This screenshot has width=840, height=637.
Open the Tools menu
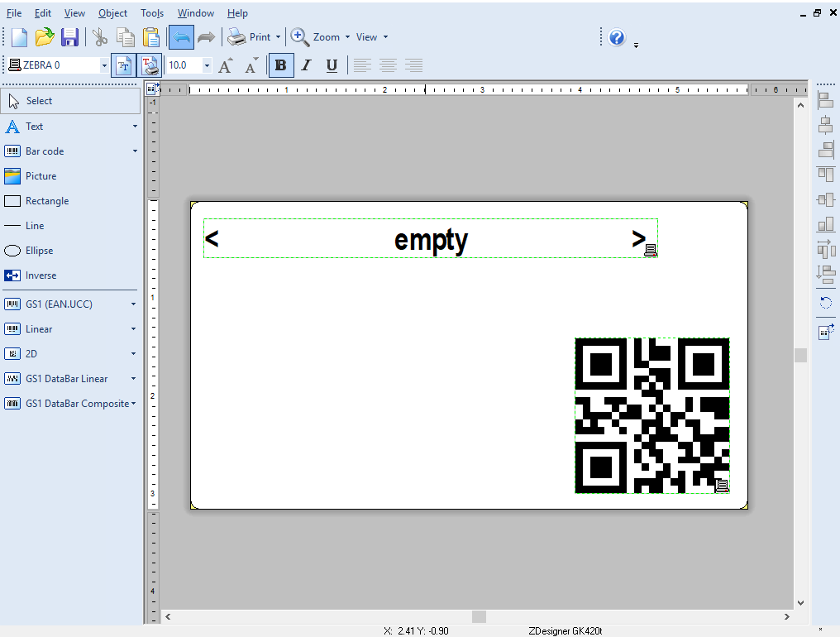click(x=152, y=13)
